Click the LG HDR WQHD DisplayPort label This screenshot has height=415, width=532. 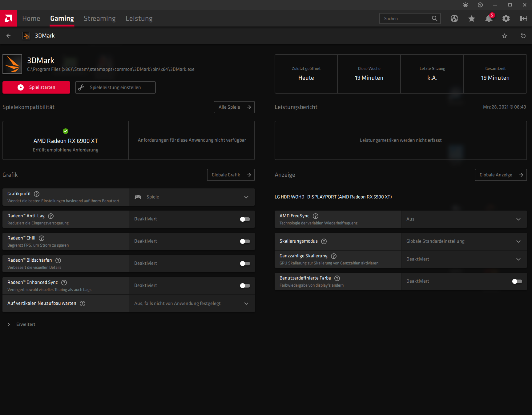(333, 197)
